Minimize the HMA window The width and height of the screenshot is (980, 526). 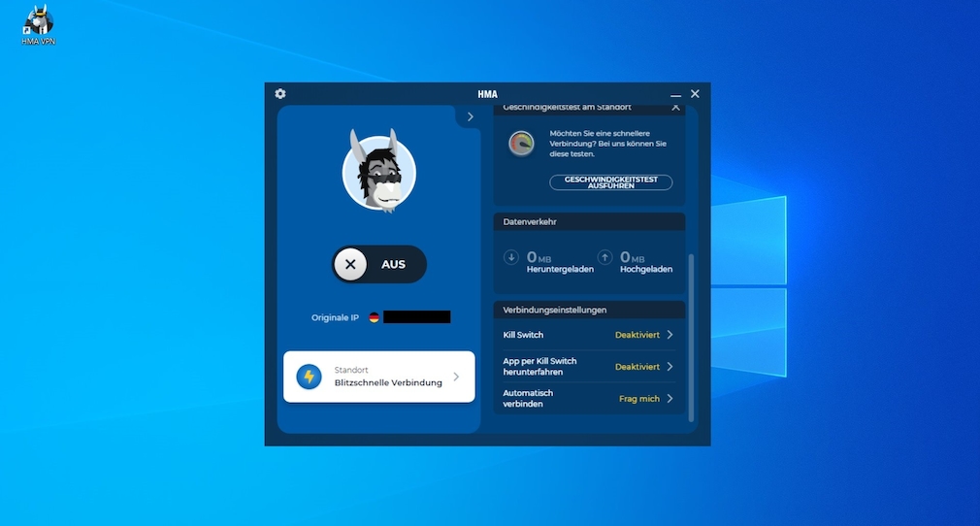pos(675,95)
